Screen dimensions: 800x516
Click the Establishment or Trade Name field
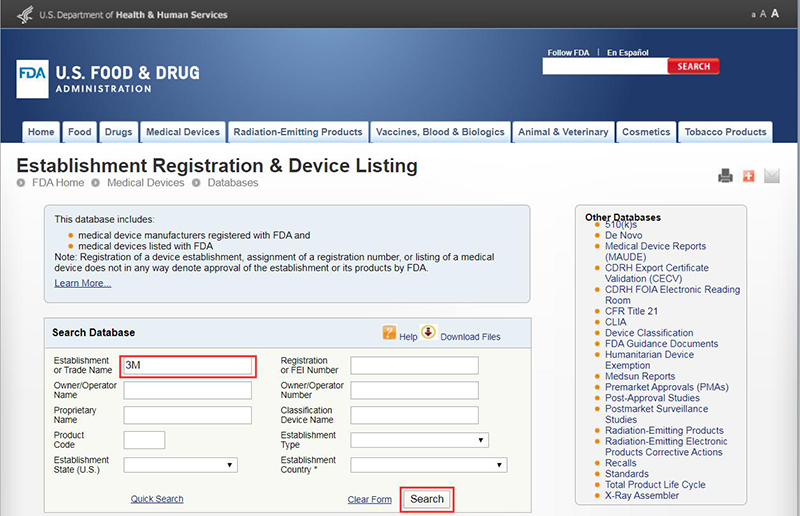coord(188,365)
